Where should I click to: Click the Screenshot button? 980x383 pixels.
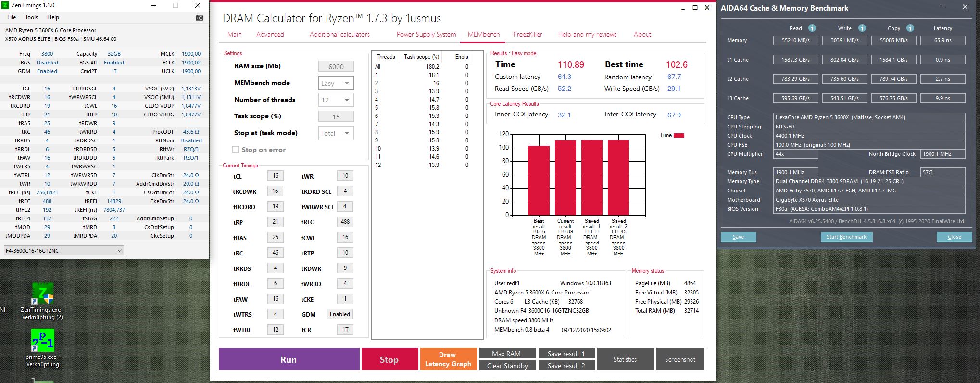[x=680, y=359]
